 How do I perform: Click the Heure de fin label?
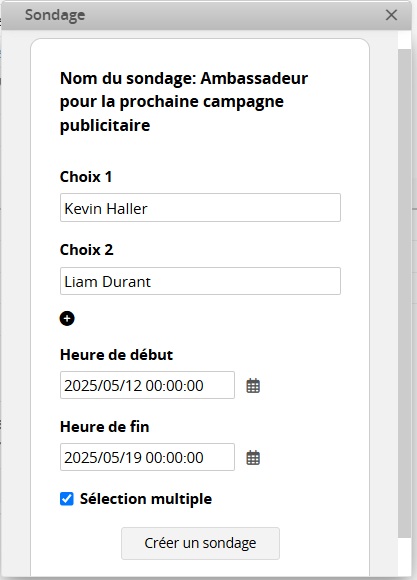[104, 427]
